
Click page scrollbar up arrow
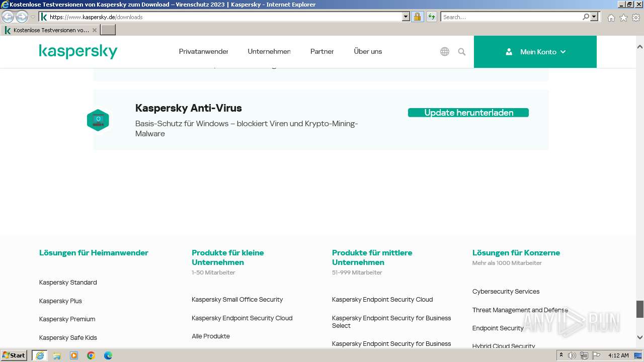(640, 47)
